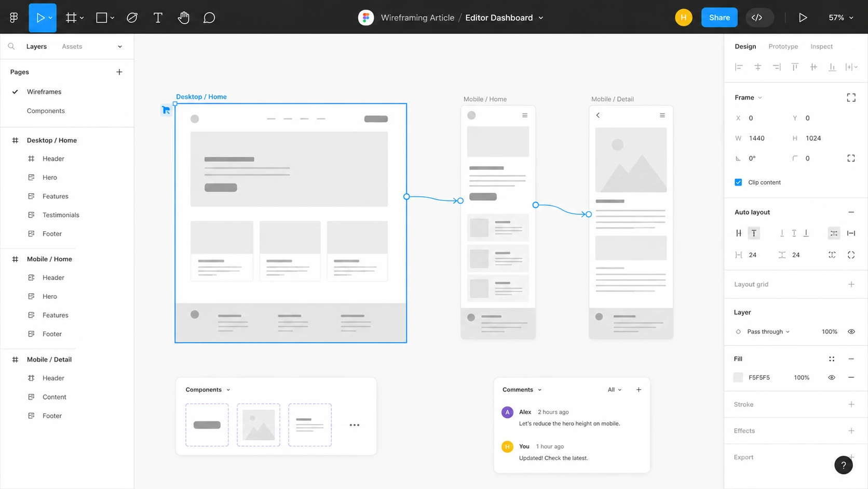Open the Editor Dashboard file name dropdown
Viewport: 868px width, 489px height.
point(540,18)
